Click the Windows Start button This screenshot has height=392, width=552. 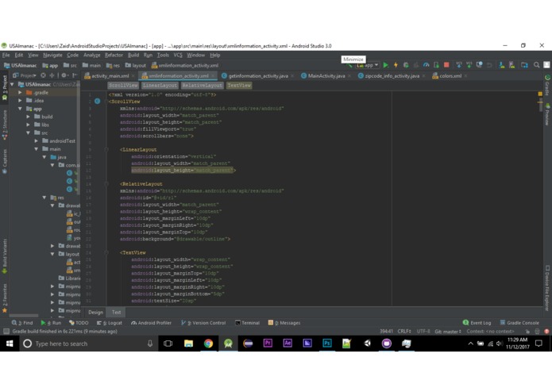pyautogui.click(x=10, y=344)
